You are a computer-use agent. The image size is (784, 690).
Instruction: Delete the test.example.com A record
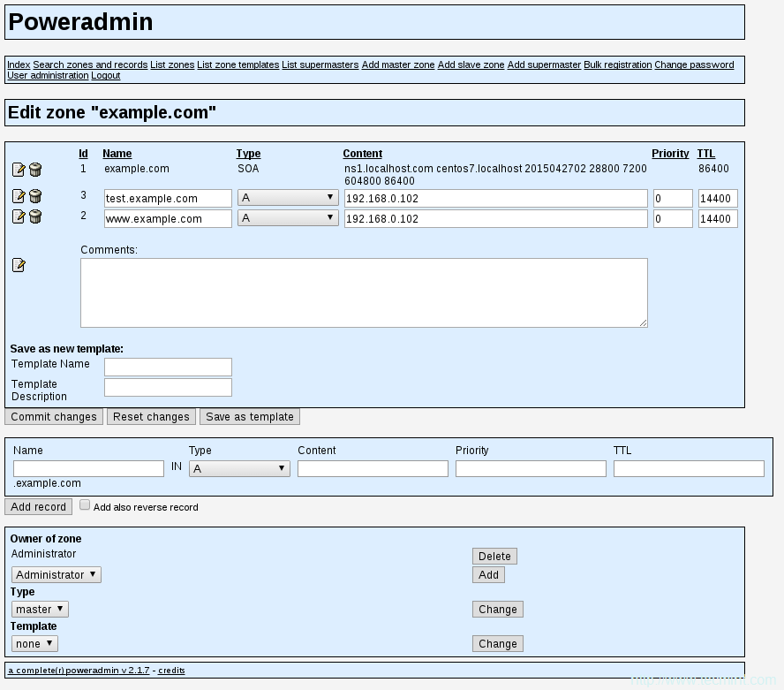click(34, 196)
